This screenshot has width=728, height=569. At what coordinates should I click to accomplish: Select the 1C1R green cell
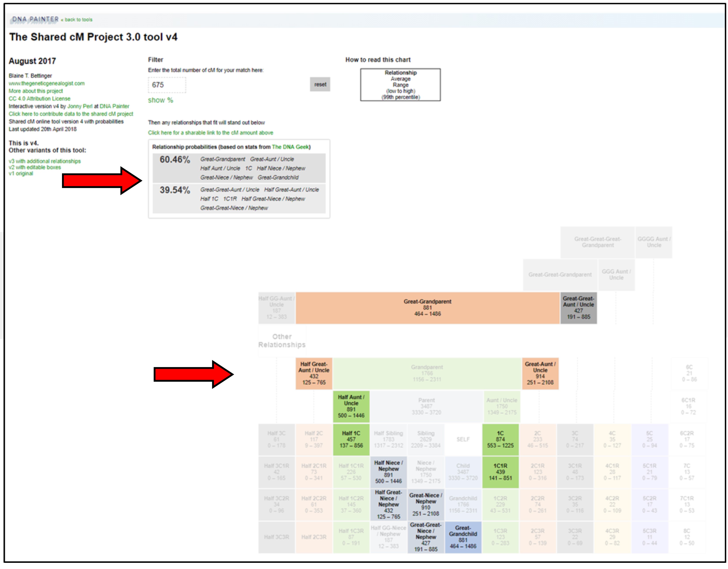[x=500, y=472]
